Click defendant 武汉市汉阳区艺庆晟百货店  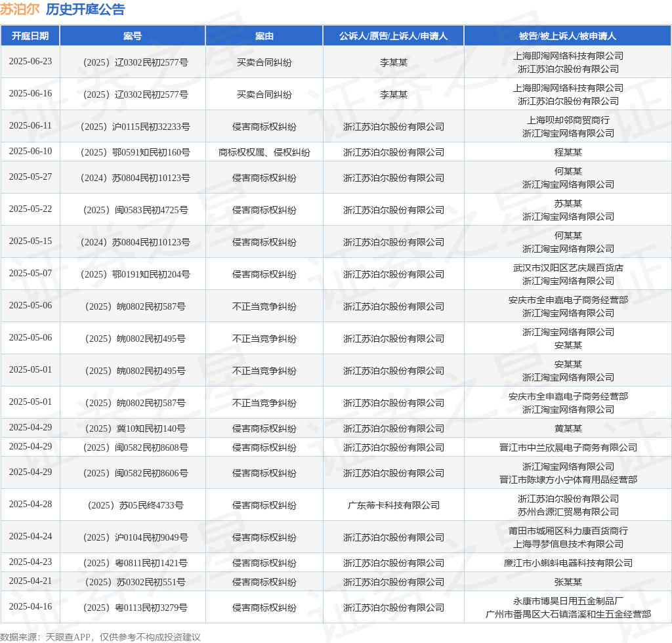point(568,268)
